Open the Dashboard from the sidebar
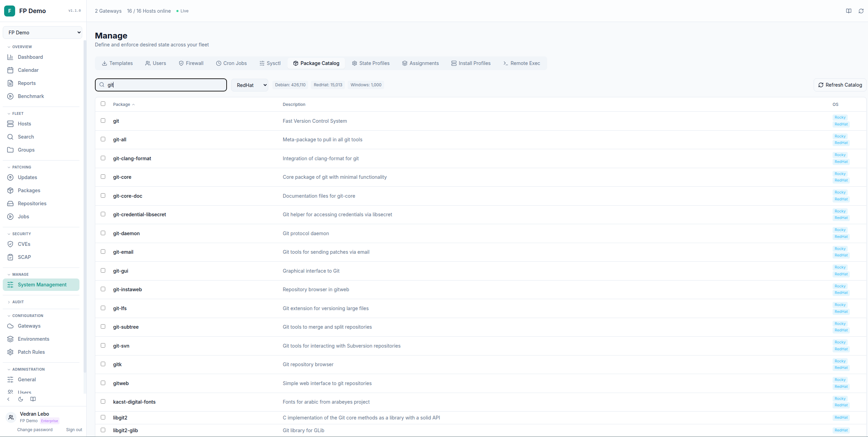The width and height of the screenshot is (868, 437). (30, 57)
